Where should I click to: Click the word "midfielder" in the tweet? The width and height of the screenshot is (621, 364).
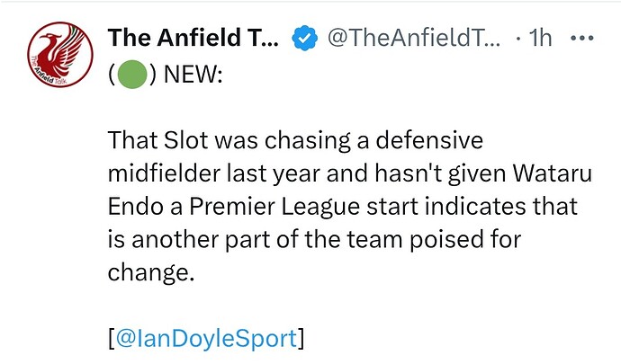164,173
